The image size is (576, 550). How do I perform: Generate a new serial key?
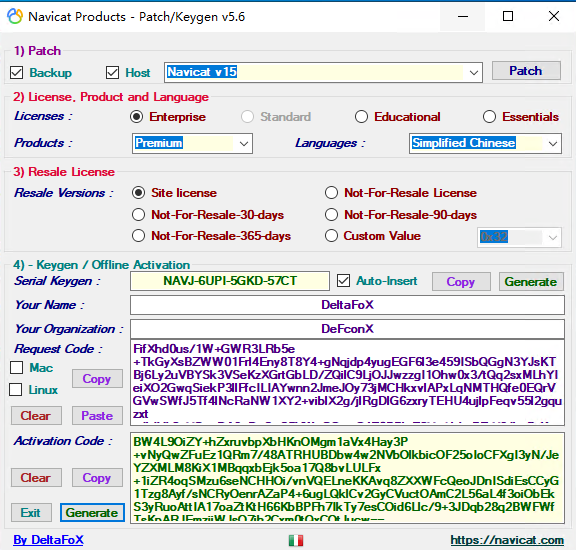531,282
